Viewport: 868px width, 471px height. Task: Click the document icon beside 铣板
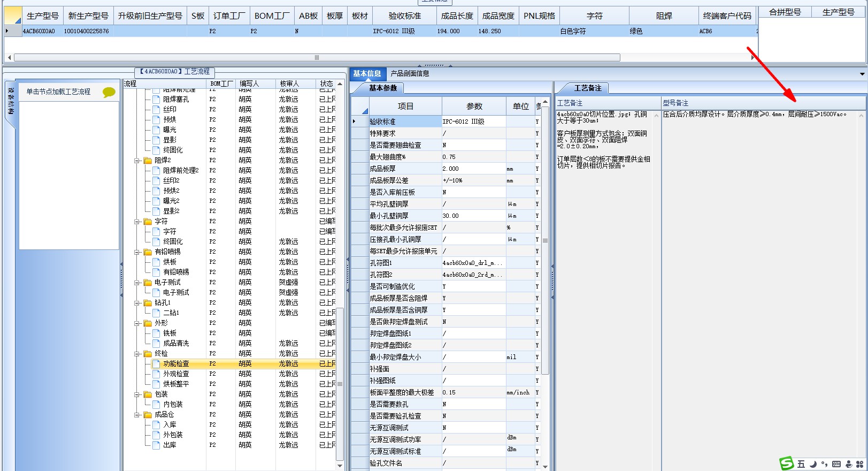(x=156, y=333)
